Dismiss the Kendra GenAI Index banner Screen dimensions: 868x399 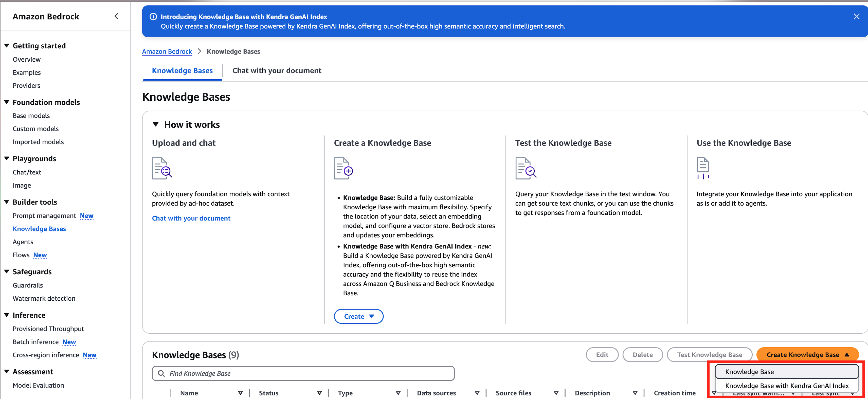pyautogui.click(x=856, y=16)
